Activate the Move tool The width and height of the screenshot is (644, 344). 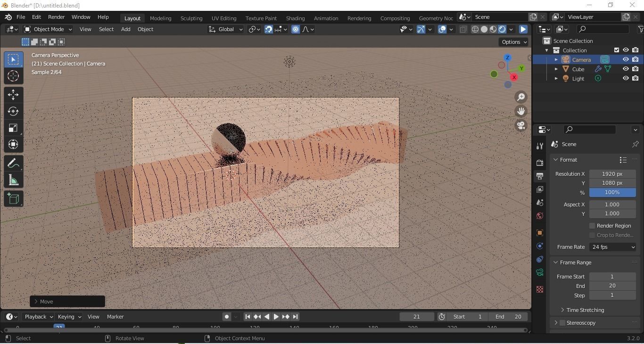[x=13, y=95]
